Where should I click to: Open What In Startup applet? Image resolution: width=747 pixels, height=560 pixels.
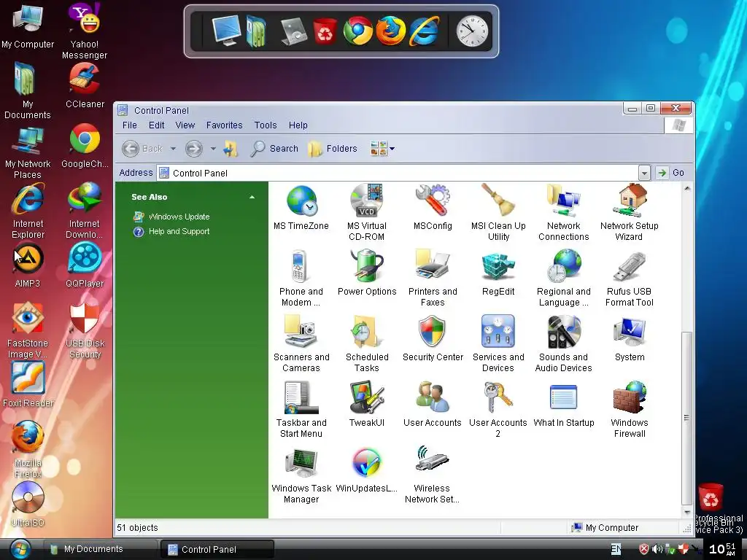point(564,405)
